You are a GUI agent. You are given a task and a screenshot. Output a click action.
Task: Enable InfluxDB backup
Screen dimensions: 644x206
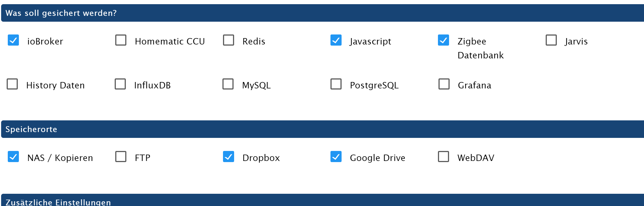[120, 84]
